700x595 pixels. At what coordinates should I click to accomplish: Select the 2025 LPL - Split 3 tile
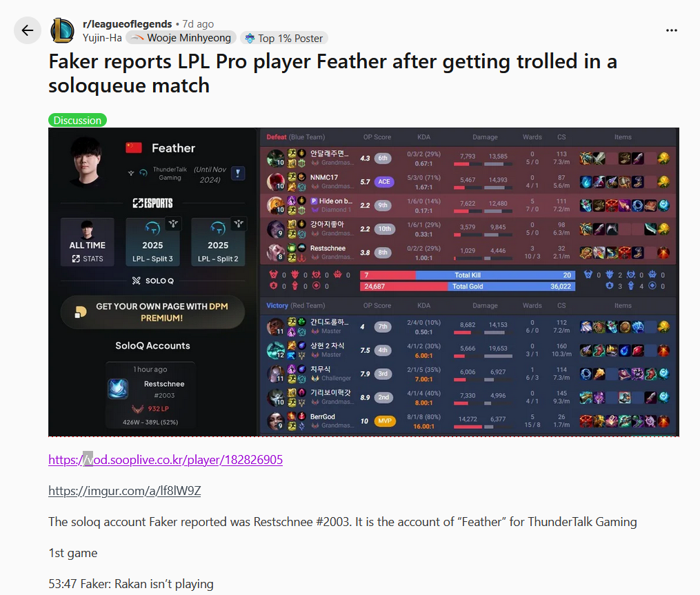(152, 243)
